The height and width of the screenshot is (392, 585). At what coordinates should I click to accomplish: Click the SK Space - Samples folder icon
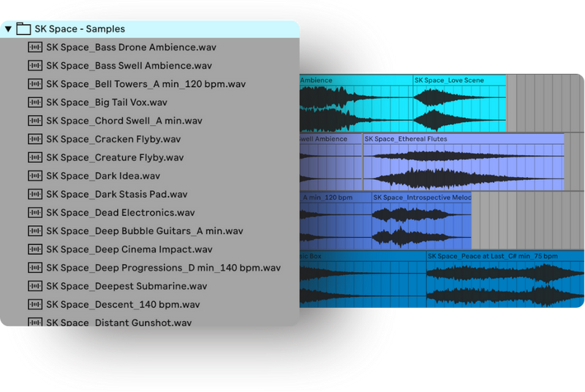(x=23, y=29)
